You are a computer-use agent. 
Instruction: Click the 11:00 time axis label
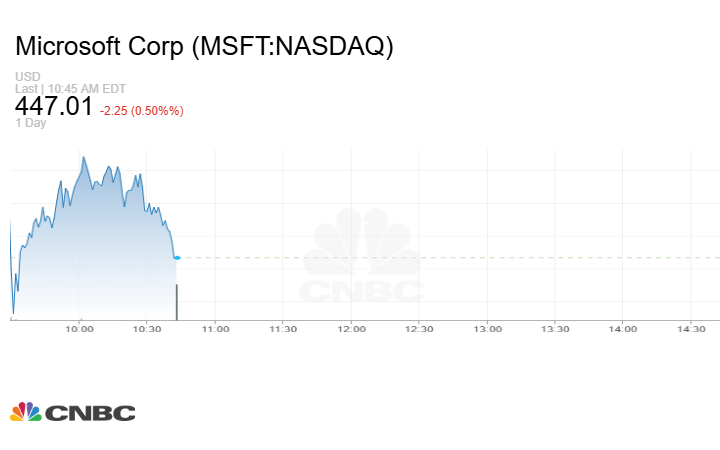215,328
